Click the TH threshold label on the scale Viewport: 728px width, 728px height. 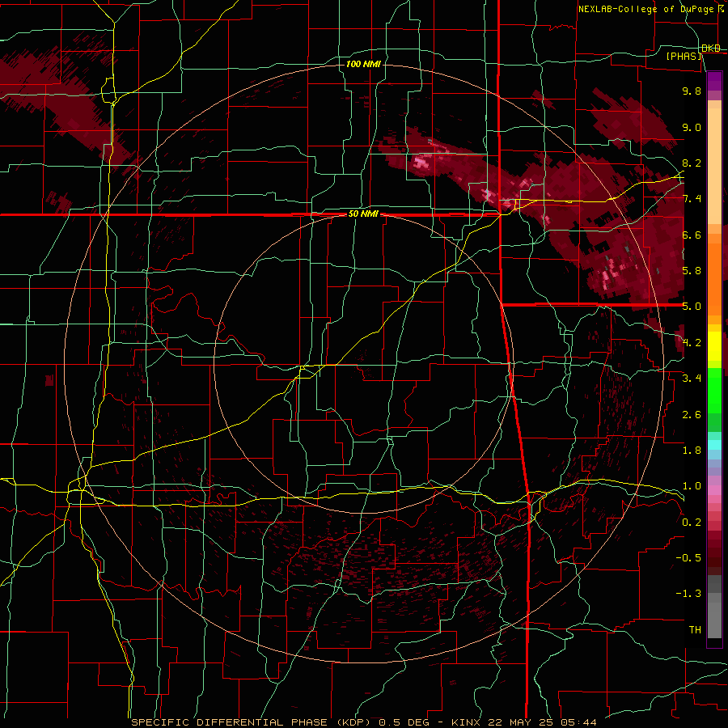pos(695,630)
